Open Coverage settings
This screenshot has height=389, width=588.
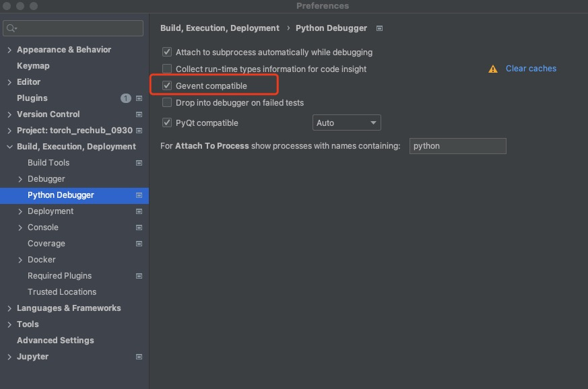(x=46, y=244)
